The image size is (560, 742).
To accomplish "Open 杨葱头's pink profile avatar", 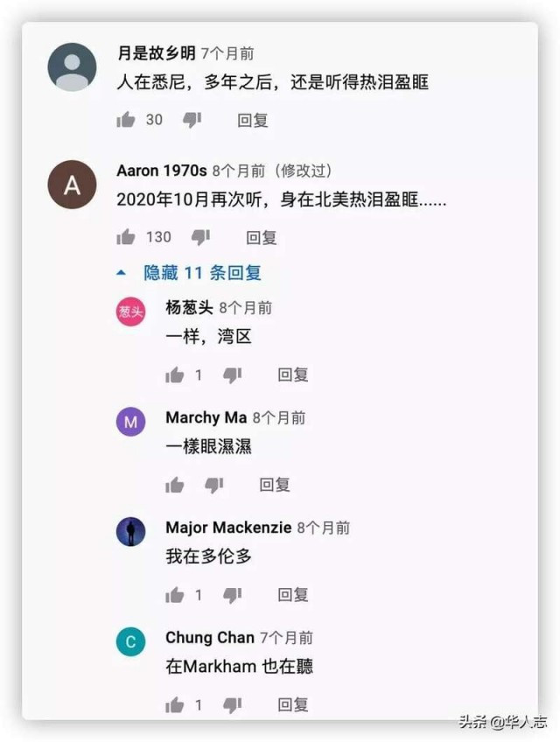I will click(130, 311).
